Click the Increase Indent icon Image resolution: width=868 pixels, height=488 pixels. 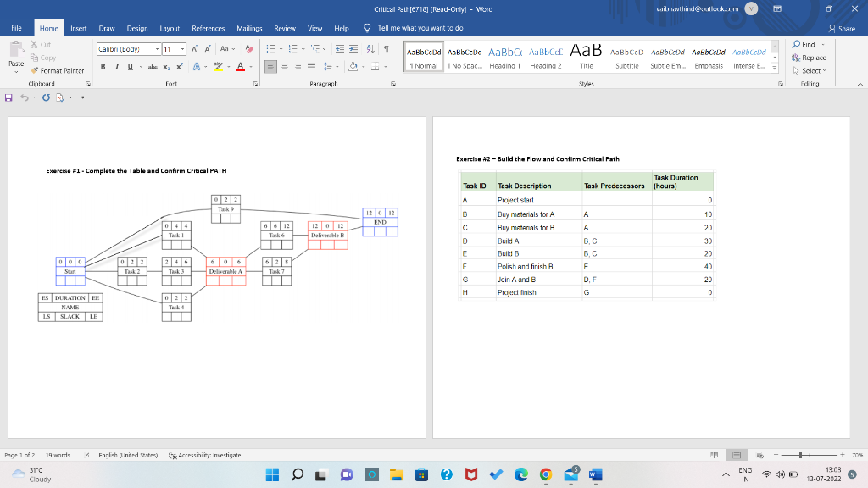(353, 49)
